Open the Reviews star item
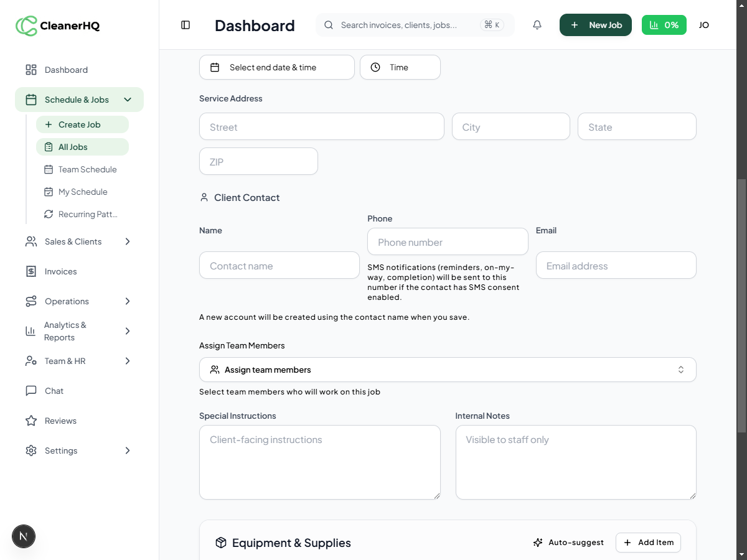The height and width of the screenshot is (560, 747). 60,421
